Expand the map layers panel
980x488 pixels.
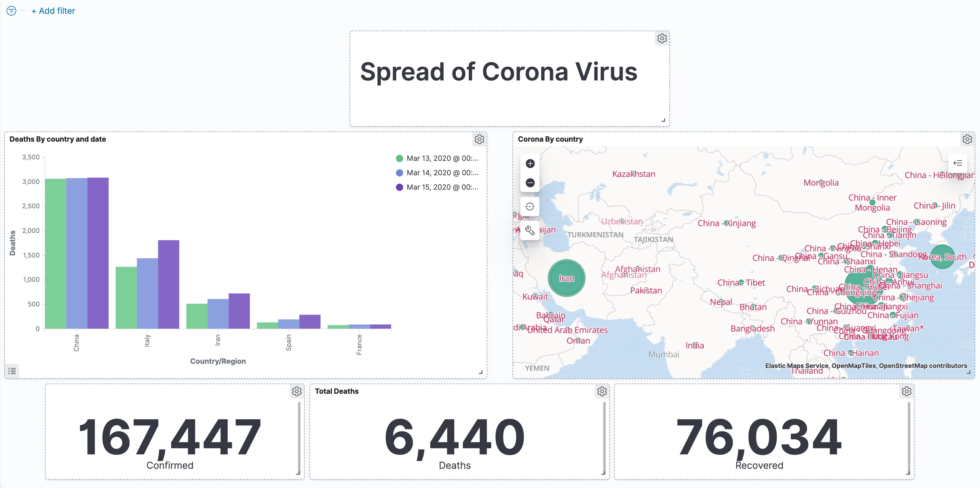coord(957,163)
